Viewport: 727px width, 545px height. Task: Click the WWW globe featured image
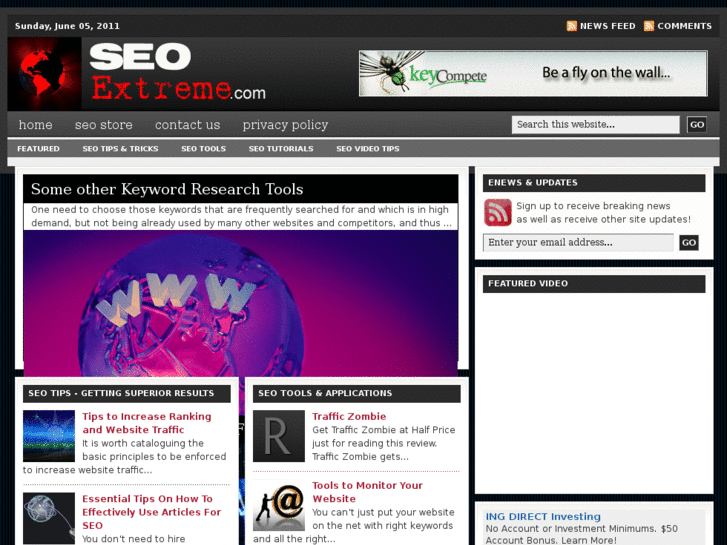241,303
